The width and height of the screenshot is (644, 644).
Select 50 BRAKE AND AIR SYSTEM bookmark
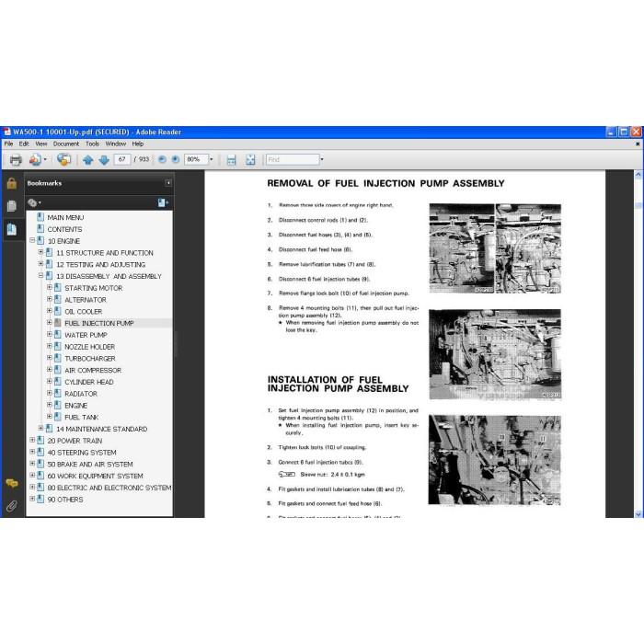[x=90, y=464]
